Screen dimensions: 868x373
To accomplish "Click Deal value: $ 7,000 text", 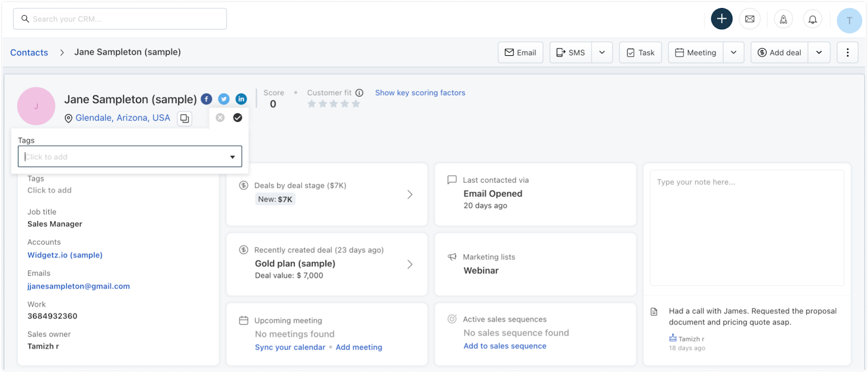I will coord(289,275).
